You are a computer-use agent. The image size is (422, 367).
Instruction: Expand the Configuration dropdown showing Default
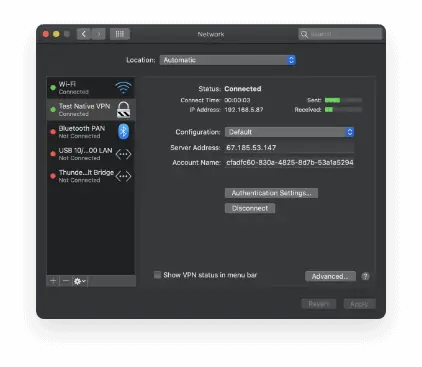tap(289, 132)
